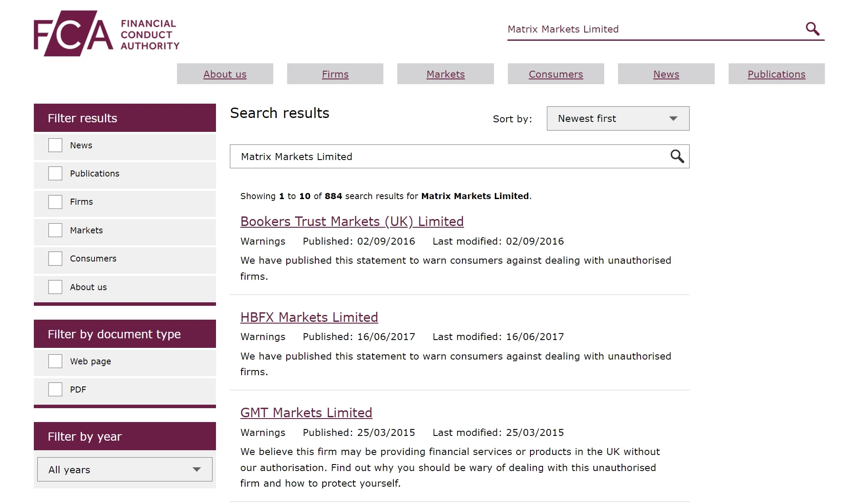Click 'Last modified: 02/09/2016' text
857x504 pixels.
pyautogui.click(x=498, y=241)
